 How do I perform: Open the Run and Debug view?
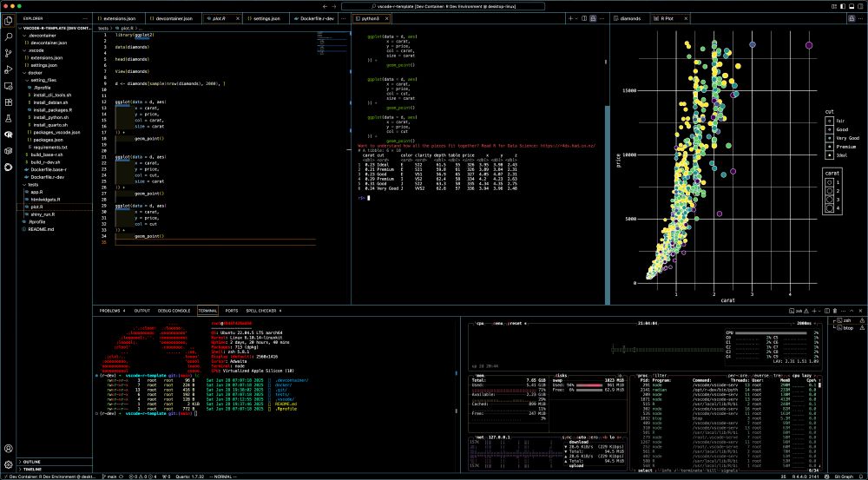coord(9,69)
